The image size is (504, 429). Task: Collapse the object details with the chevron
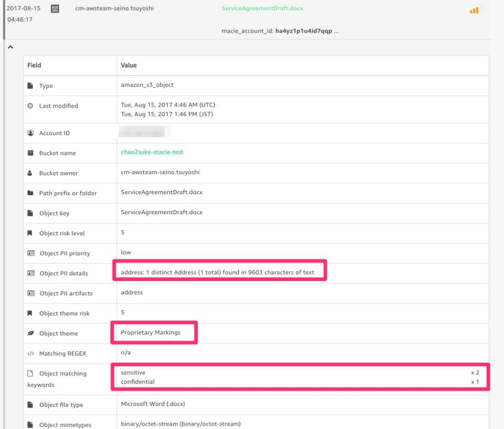click(10, 47)
